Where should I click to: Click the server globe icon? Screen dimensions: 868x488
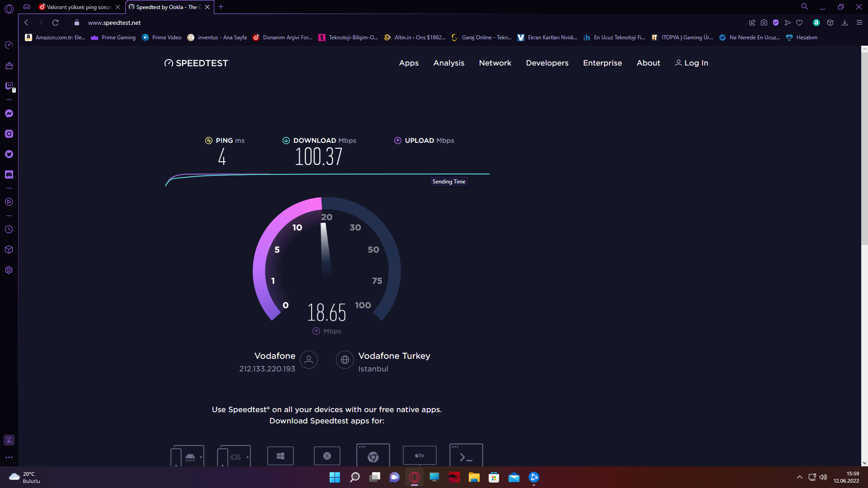(345, 360)
